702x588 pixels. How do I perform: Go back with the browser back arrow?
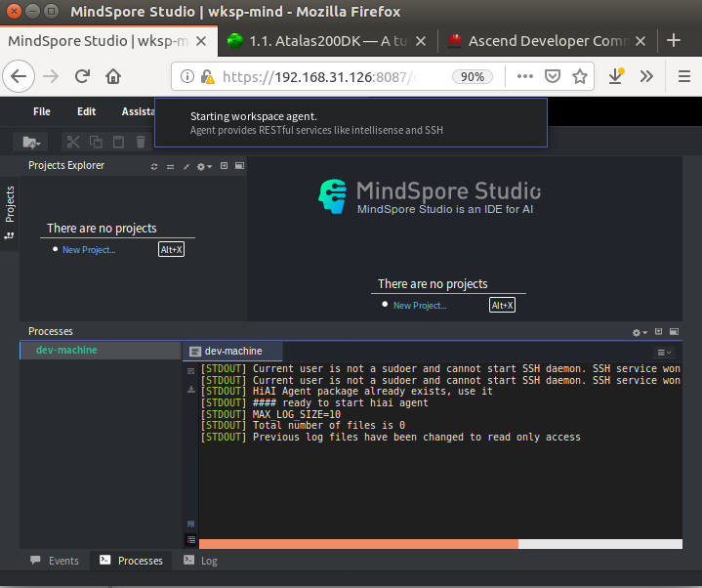[x=19, y=76]
